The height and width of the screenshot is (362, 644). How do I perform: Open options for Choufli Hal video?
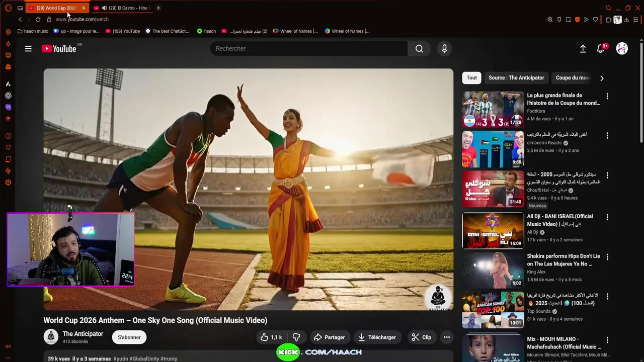point(607,175)
